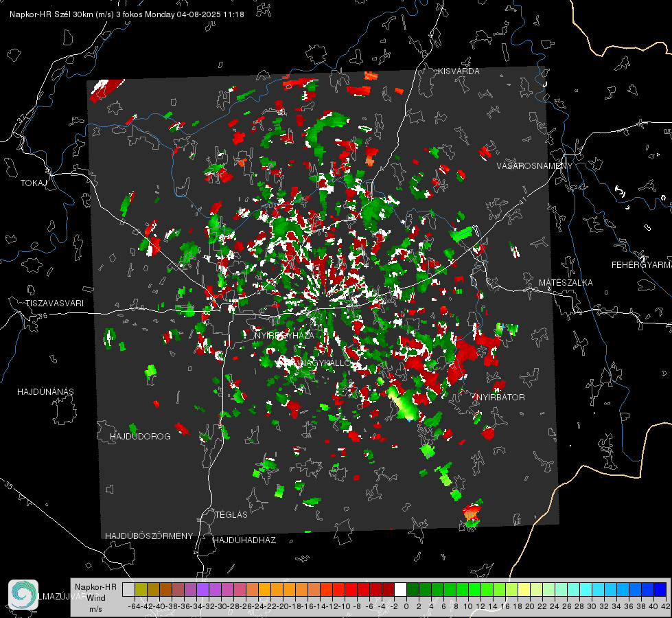Click the 18 legend value
672x618 pixels.
pos(518,606)
